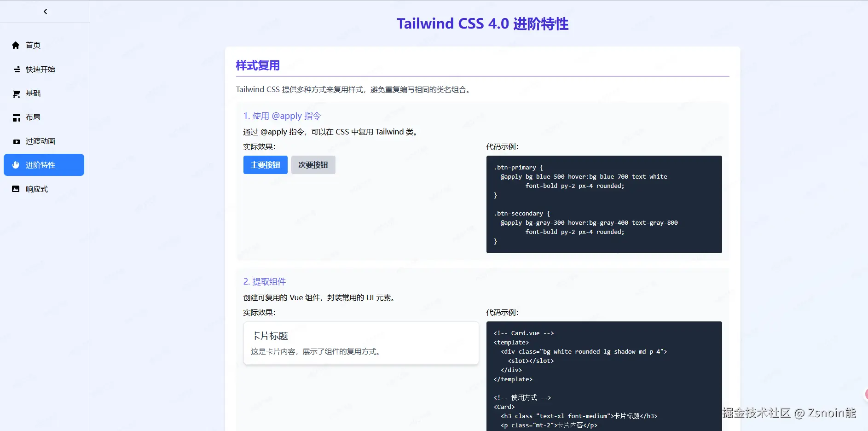Image resolution: width=868 pixels, height=431 pixels.
Task: Click the opening <template> tag line in the code
Action: [x=511, y=343]
